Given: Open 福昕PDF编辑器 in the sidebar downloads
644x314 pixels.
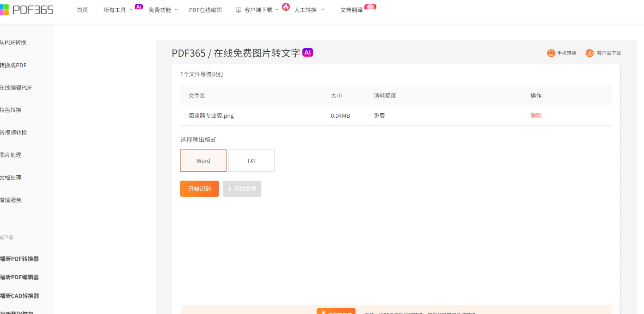Looking at the screenshot, I should pyautogui.click(x=20, y=277).
